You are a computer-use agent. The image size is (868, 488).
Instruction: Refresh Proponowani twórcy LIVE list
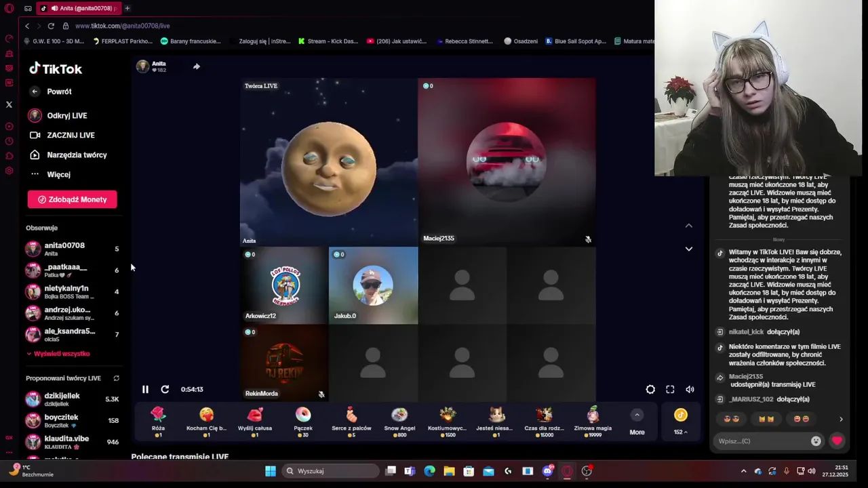click(116, 378)
